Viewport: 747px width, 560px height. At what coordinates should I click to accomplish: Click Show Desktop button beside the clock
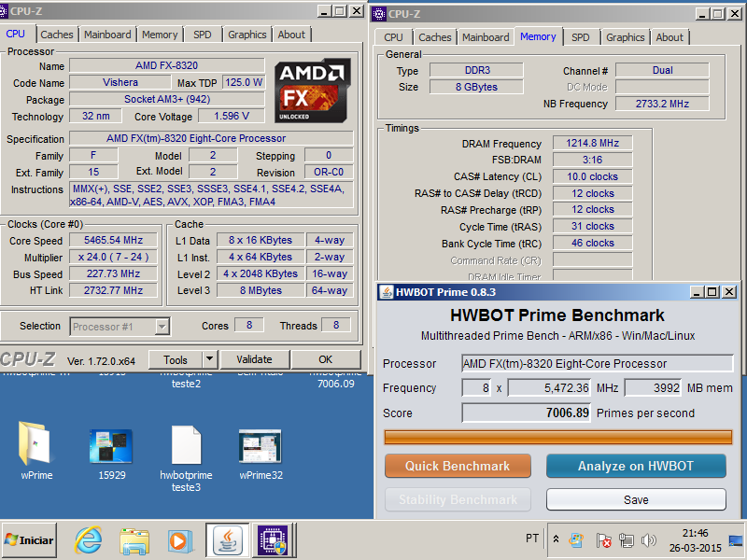[737, 540]
